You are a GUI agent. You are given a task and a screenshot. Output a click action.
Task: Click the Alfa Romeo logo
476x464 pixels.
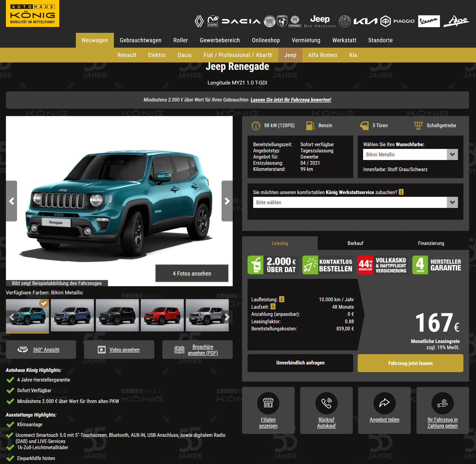tap(345, 21)
